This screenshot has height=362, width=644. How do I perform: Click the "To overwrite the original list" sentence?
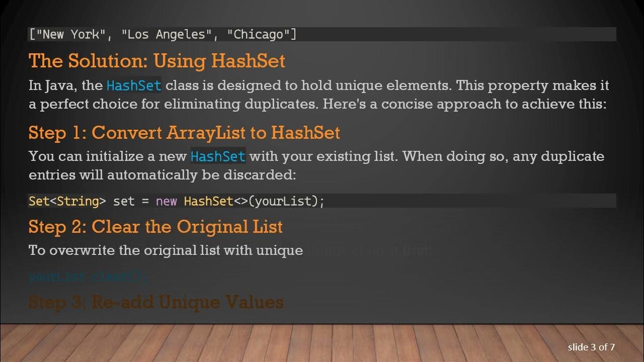point(166,250)
